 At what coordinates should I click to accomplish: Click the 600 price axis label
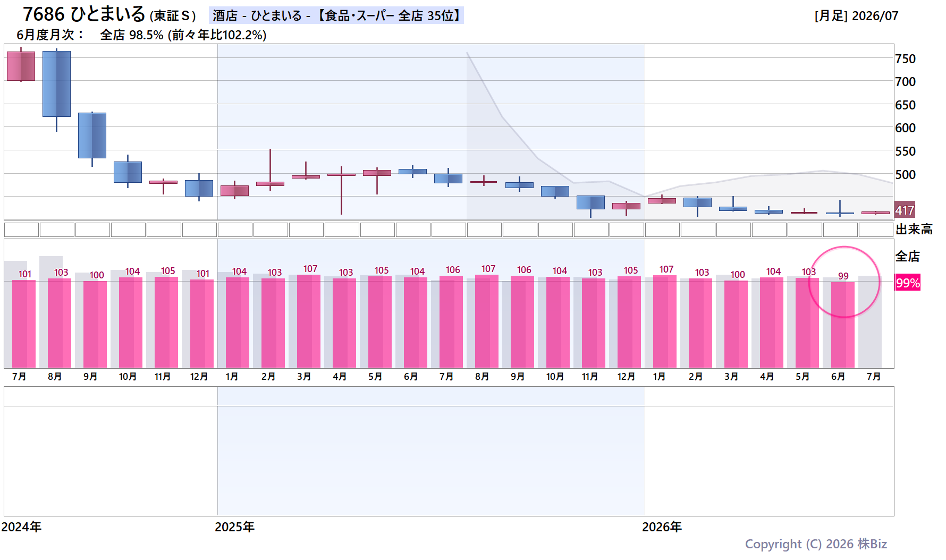point(905,128)
